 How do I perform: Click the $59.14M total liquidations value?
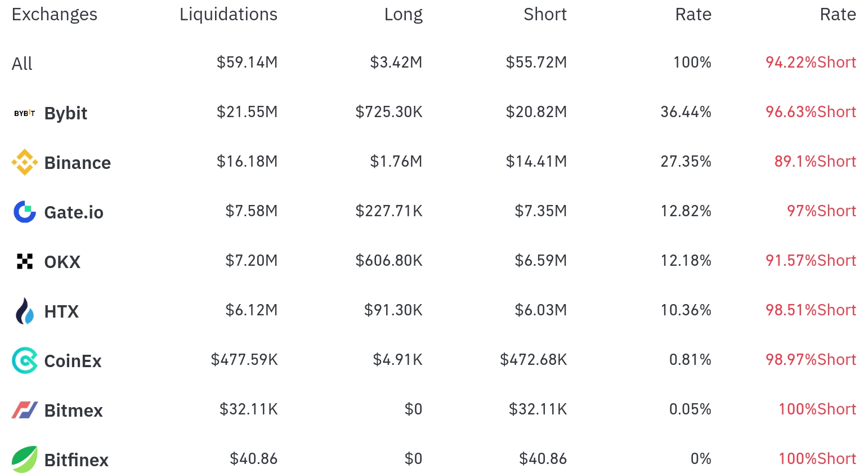247,63
